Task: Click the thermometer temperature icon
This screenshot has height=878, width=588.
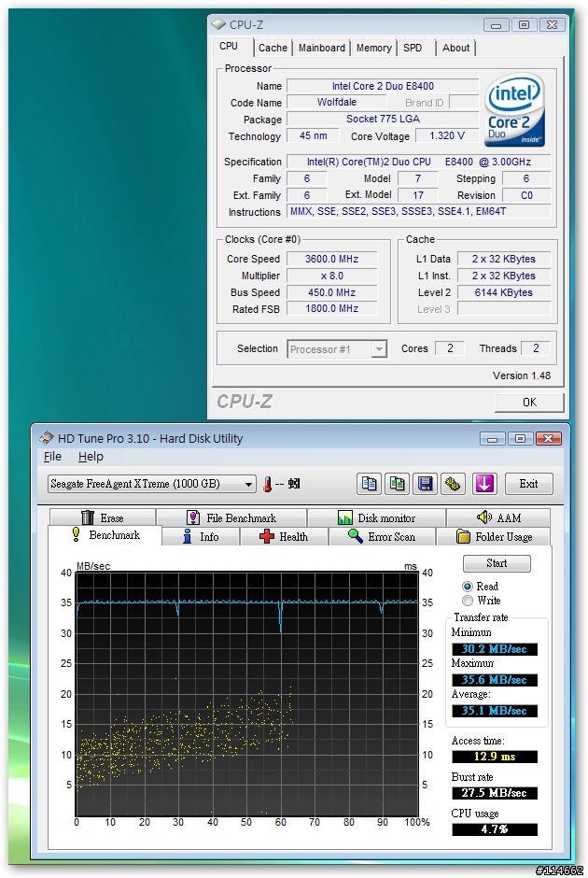Action: (268, 484)
